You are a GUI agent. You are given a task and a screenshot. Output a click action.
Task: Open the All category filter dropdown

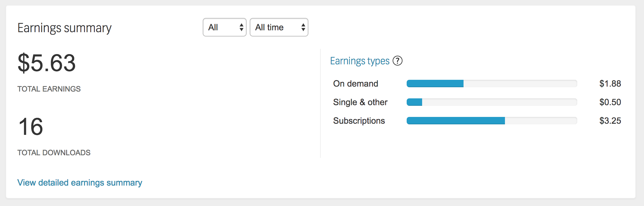(x=224, y=27)
